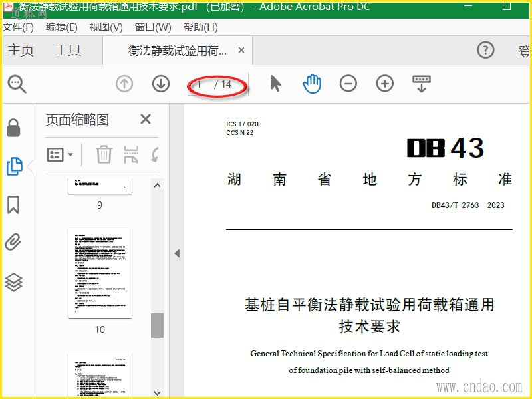
Task: Open the Attachments paperclip panel
Action: 13,242
